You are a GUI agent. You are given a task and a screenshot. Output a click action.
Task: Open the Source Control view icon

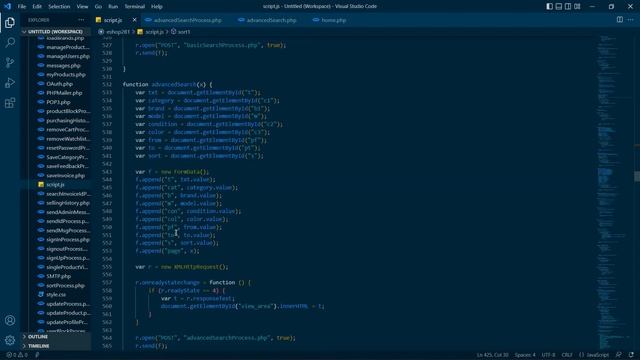pos(10,62)
